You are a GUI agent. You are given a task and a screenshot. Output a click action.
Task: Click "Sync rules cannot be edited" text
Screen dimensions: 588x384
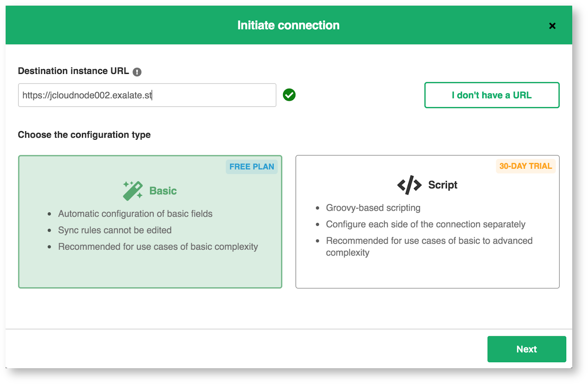click(x=115, y=230)
